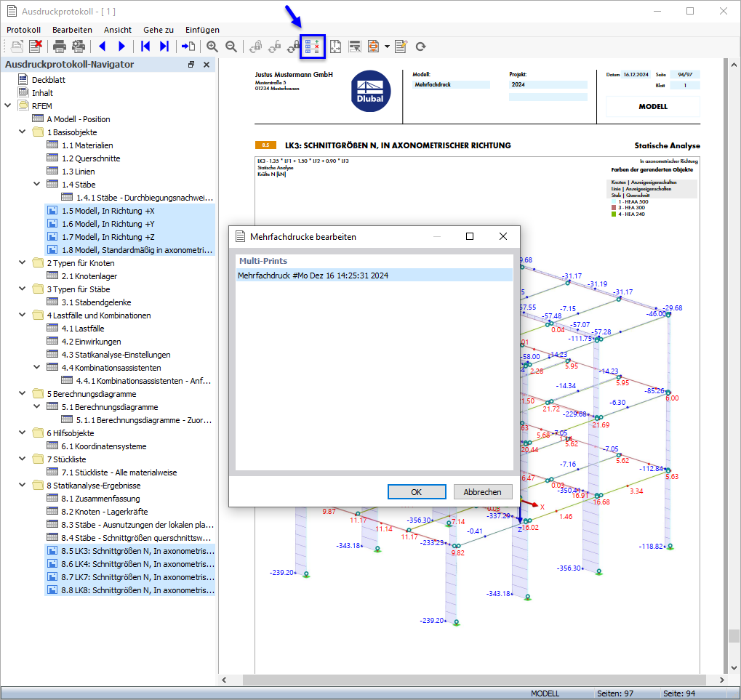741x700 pixels.
Task: Go to previous page with left arrow
Action: 102,47
